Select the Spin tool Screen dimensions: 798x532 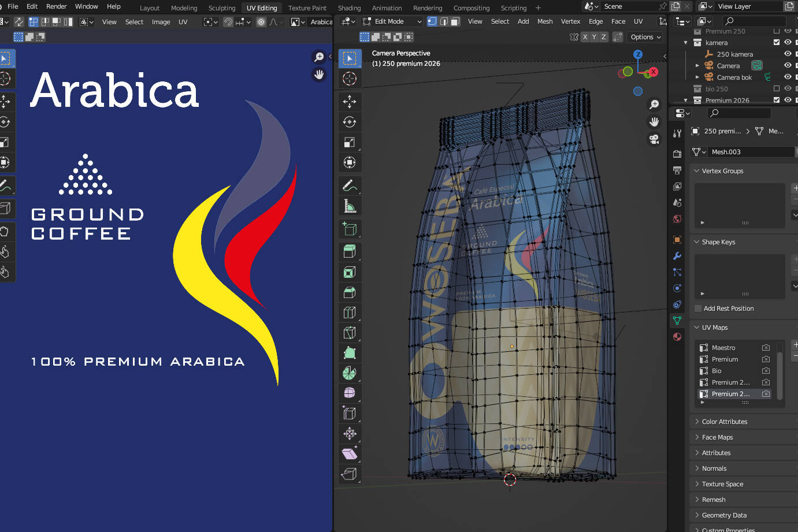point(350,373)
